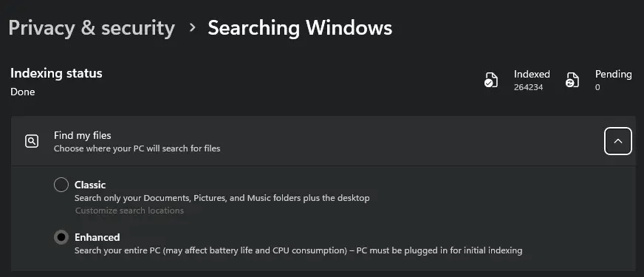Click the breadcrumb chevron separator arrow
This screenshot has height=277, width=644.
(x=192, y=27)
